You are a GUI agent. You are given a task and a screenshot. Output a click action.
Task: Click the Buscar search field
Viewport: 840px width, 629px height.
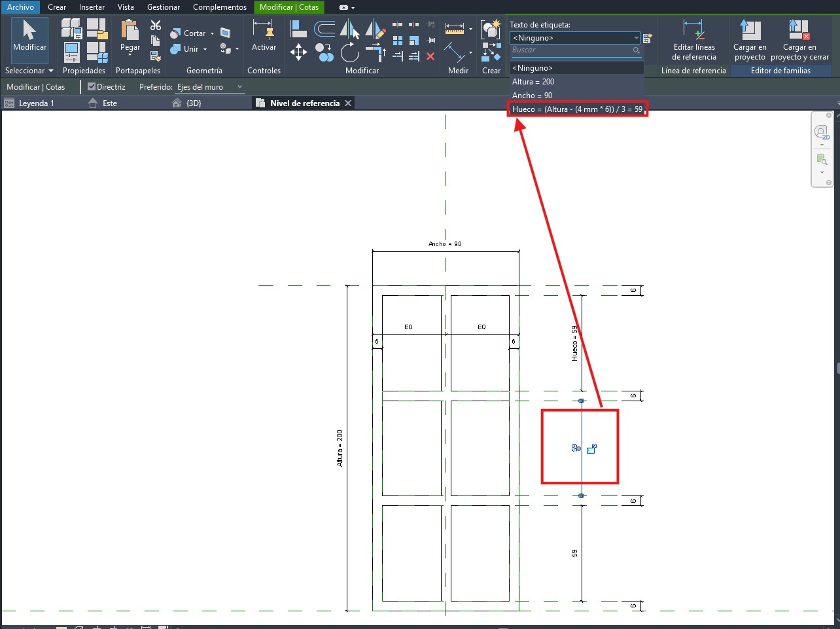pos(570,50)
